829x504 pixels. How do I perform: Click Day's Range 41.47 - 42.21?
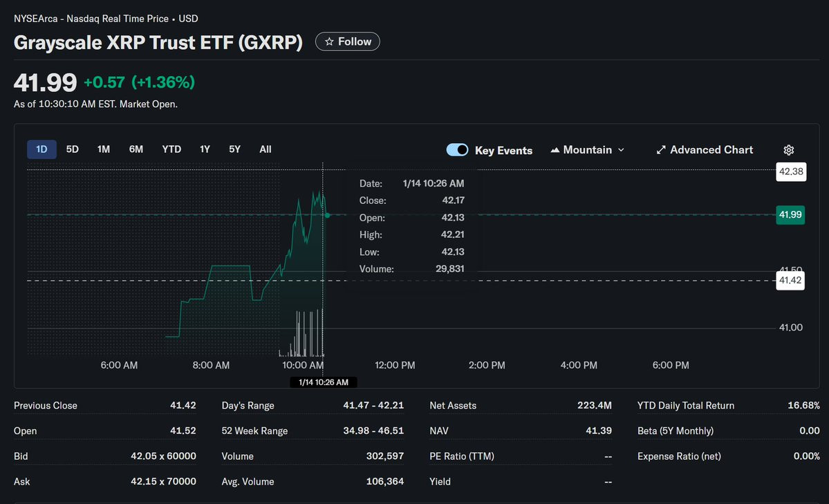pyautogui.click(x=373, y=406)
